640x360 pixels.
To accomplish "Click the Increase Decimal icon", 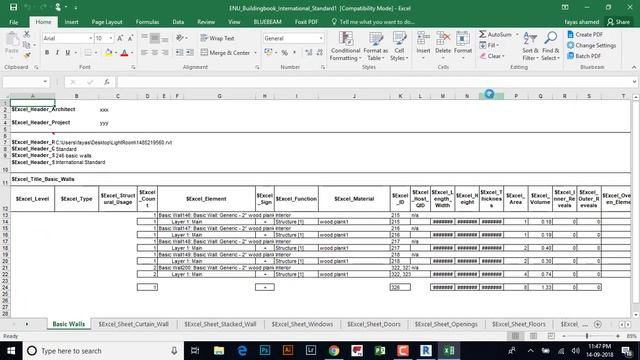I will 309,53.
